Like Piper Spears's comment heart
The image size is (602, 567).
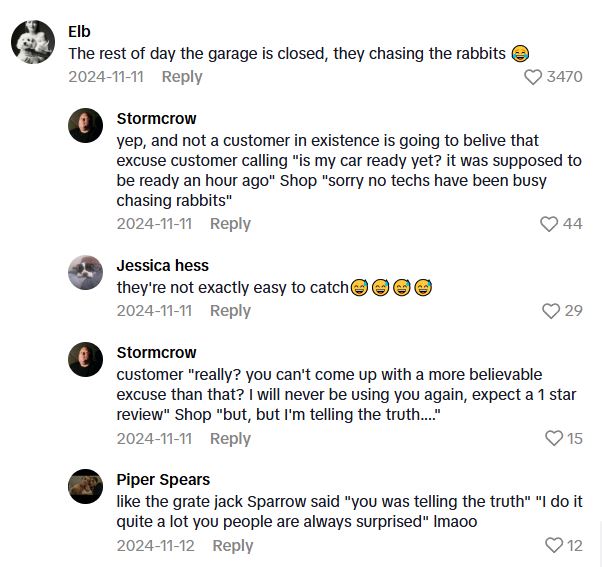pyautogui.click(x=554, y=545)
